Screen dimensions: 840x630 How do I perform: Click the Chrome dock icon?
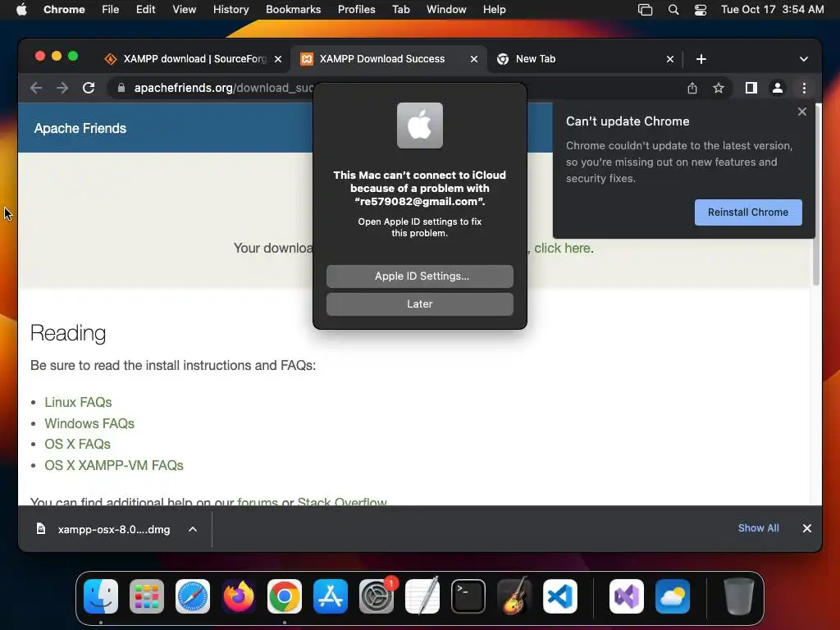285,596
